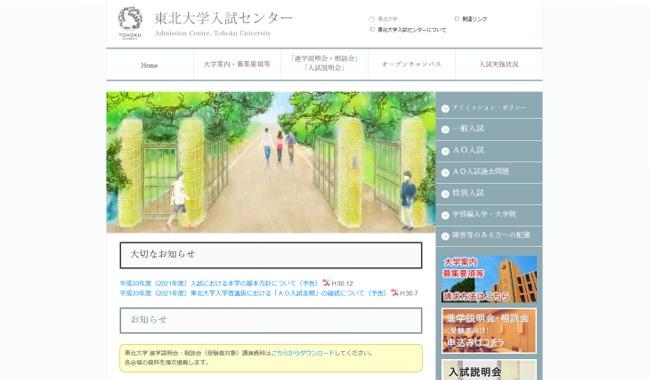Viewport: 650px width, 380px height.
Task: Click arrow icon beside AO入試
Action: (x=445, y=151)
